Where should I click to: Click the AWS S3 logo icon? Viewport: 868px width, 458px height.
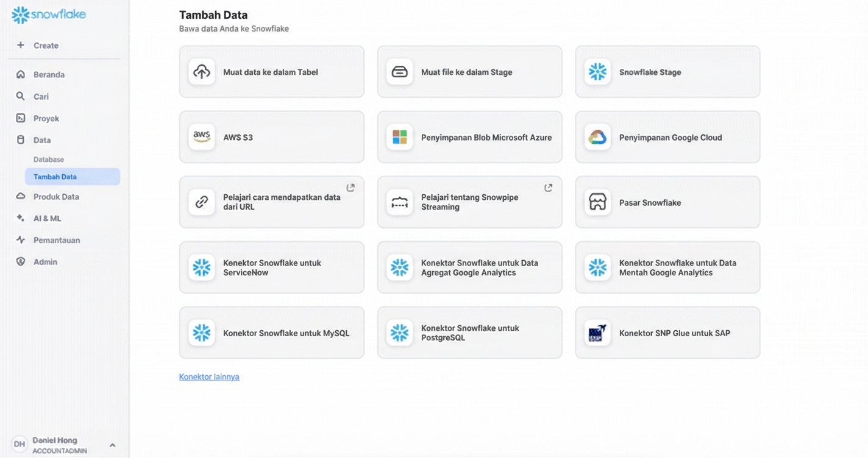click(x=202, y=137)
